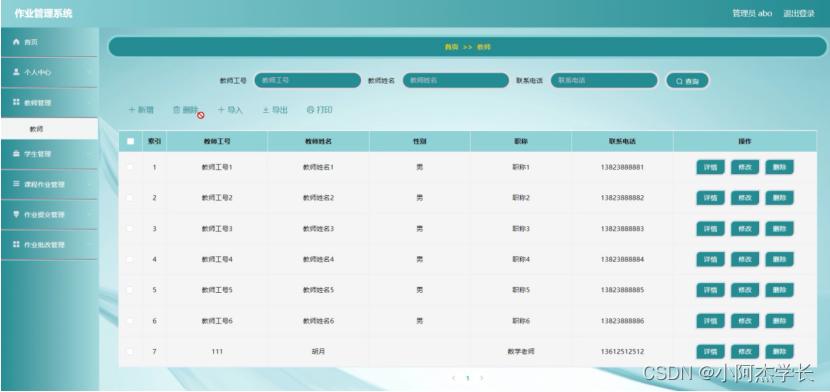Click the plus icon of 新增
The height and width of the screenshot is (392, 830).
click(132, 110)
